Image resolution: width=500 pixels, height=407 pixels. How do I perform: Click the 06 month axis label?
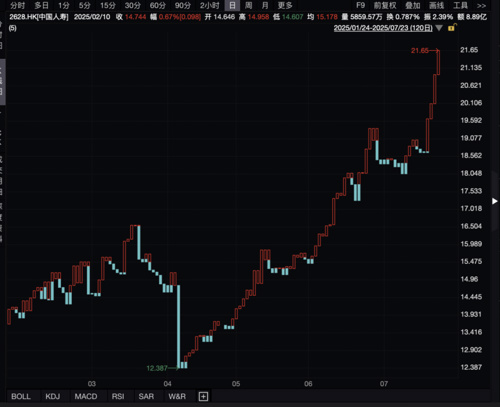coord(308,384)
